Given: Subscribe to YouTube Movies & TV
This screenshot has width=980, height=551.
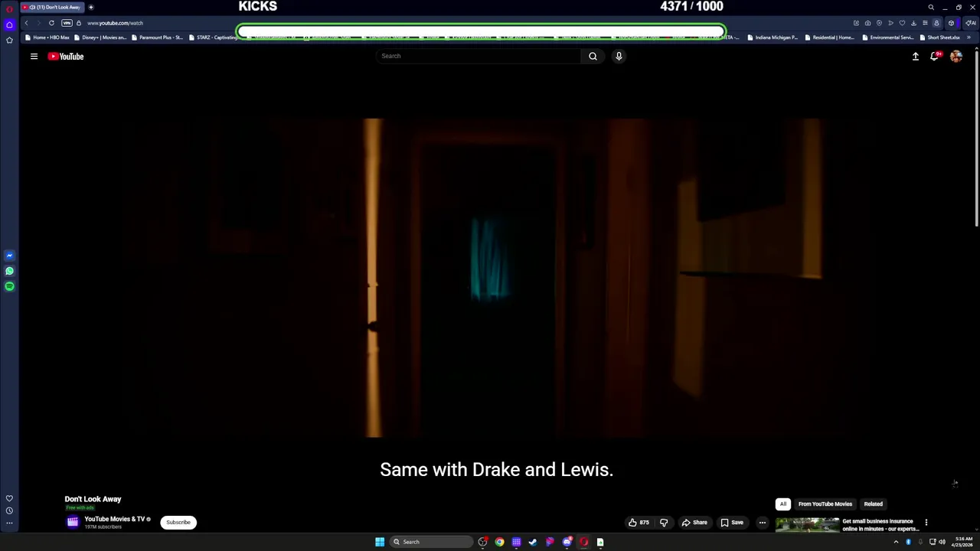Looking at the screenshot, I should pos(178,523).
